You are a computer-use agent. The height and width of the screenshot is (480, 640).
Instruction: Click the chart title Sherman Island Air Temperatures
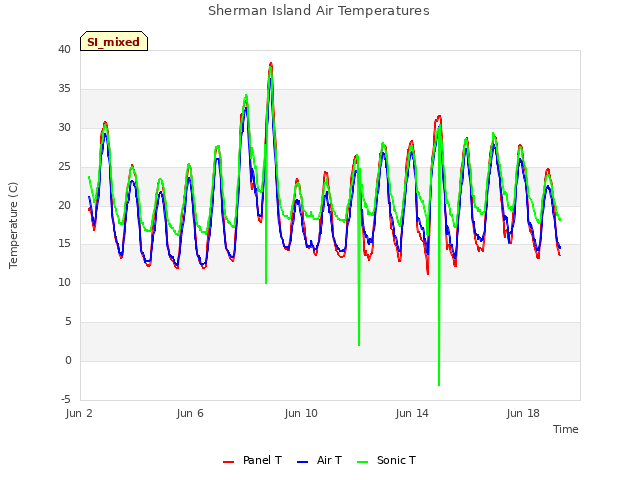tap(319, 11)
